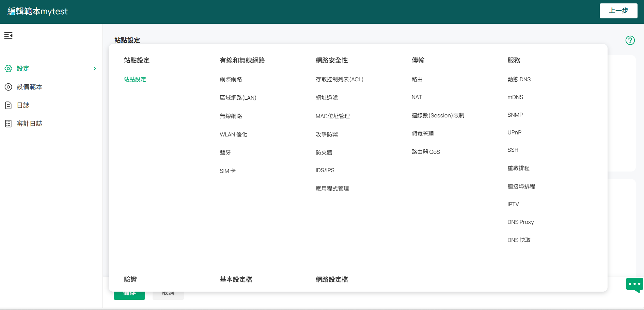
Task: Click the 基本設定檔 category heading
Action: pyautogui.click(x=236, y=279)
